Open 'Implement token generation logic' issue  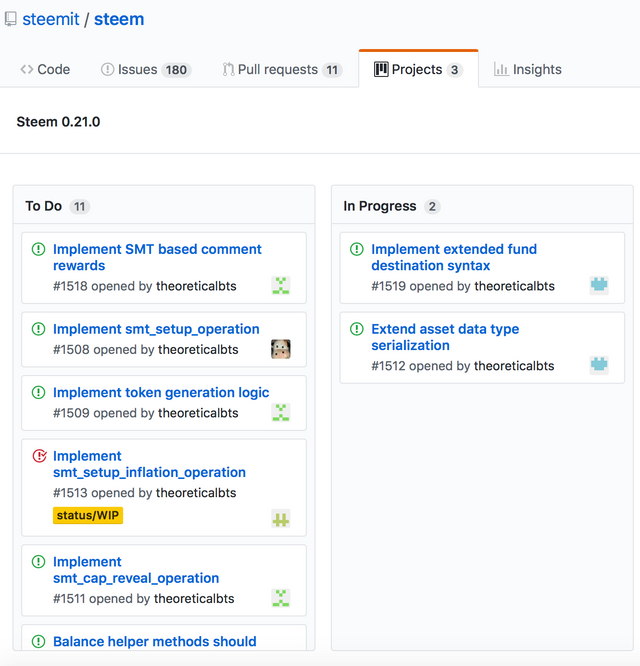[161, 393]
